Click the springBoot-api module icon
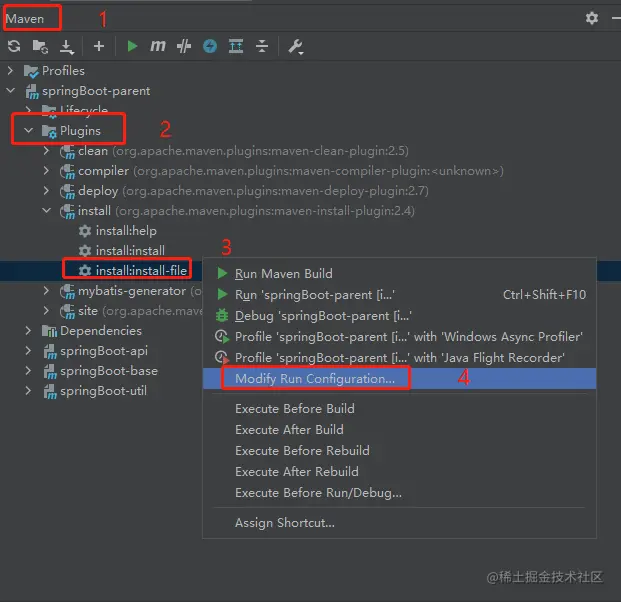This screenshot has height=602, width=621. pyautogui.click(x=50, y=352)
